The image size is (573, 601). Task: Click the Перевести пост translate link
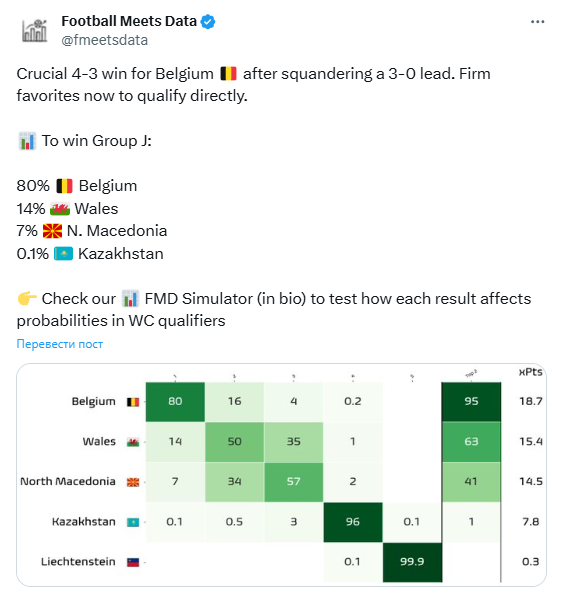click(x=59, y=344)
